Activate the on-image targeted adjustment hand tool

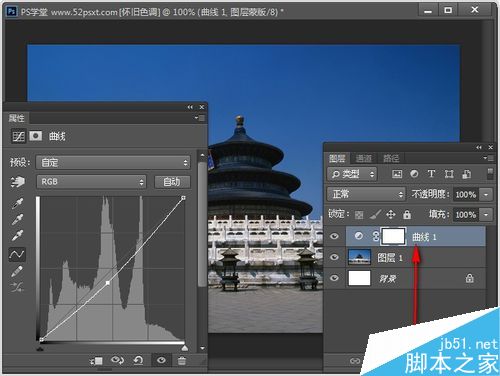[x=18, y=182]
